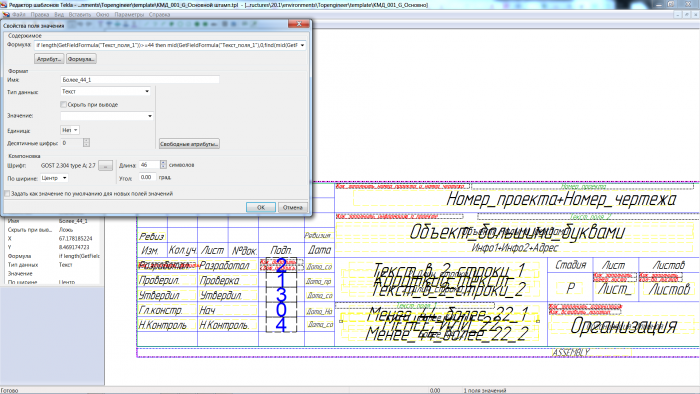Enable the default-value checkbox for new value fields
The height and width of the screenshot is (394, 700).
(7, 194)
